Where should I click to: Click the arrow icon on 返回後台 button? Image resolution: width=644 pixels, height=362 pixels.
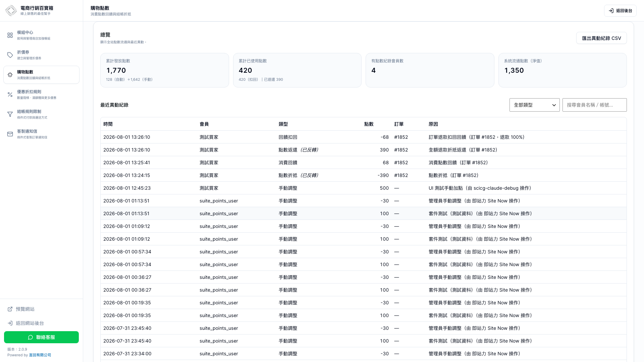click(x=611, y=11)
